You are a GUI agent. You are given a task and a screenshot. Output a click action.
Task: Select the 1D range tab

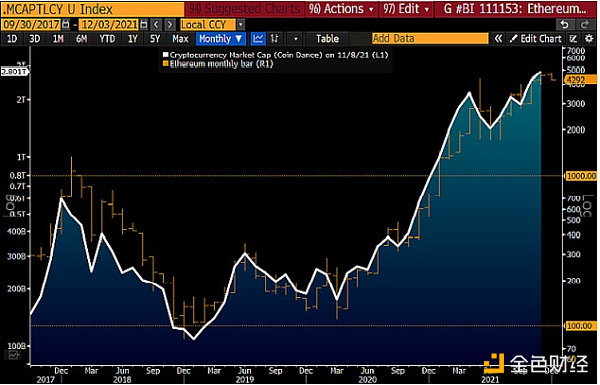pos(12,39)
